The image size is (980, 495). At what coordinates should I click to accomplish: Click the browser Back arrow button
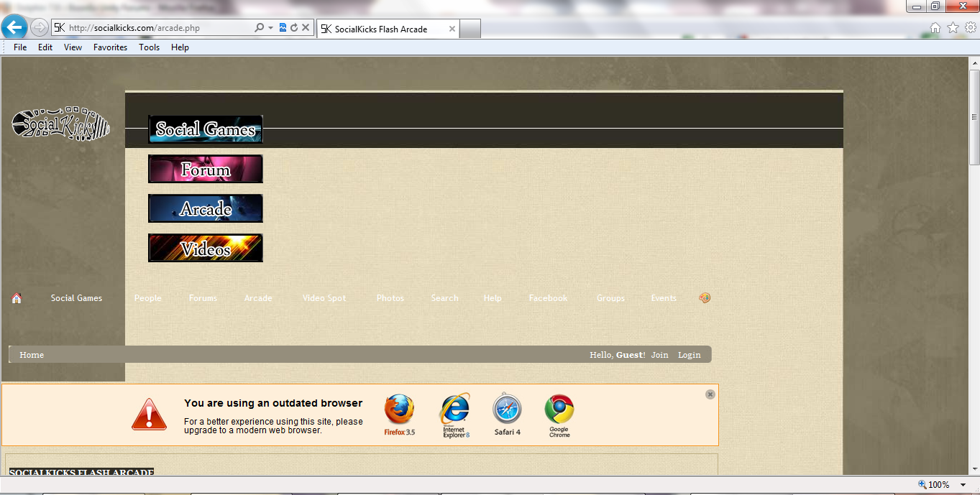tap(14, 28)
